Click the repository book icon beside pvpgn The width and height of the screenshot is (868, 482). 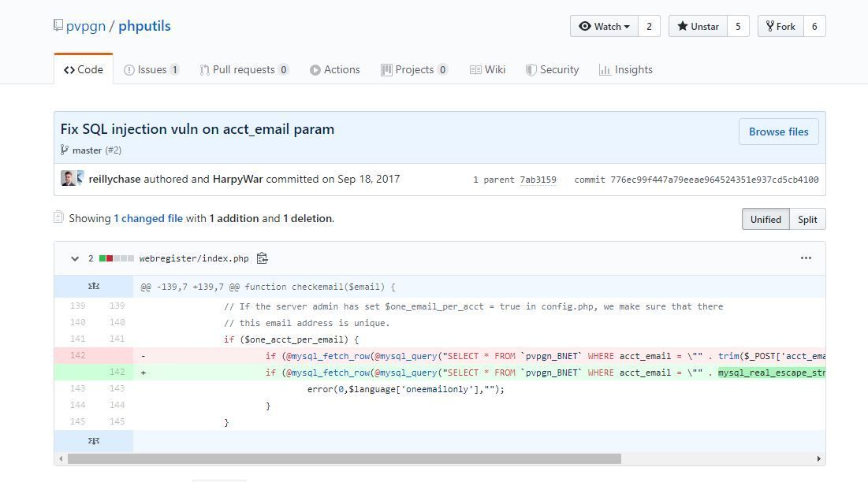coord(58,24)
